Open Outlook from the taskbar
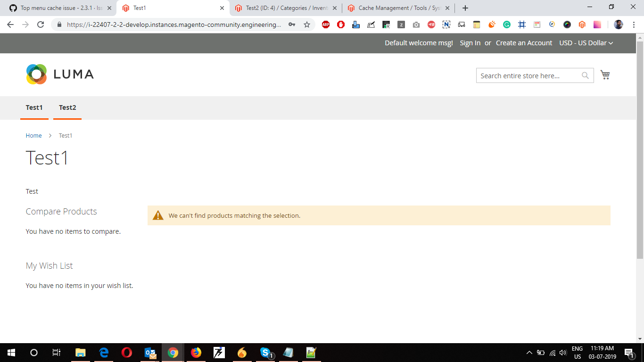The width and height of the screenshot is (644, 362). coord(150,353)
